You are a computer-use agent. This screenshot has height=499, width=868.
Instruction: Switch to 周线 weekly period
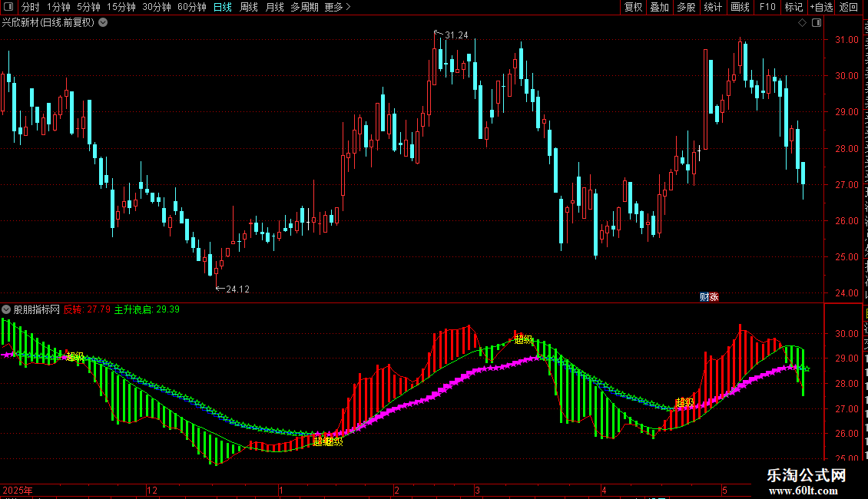249,7
